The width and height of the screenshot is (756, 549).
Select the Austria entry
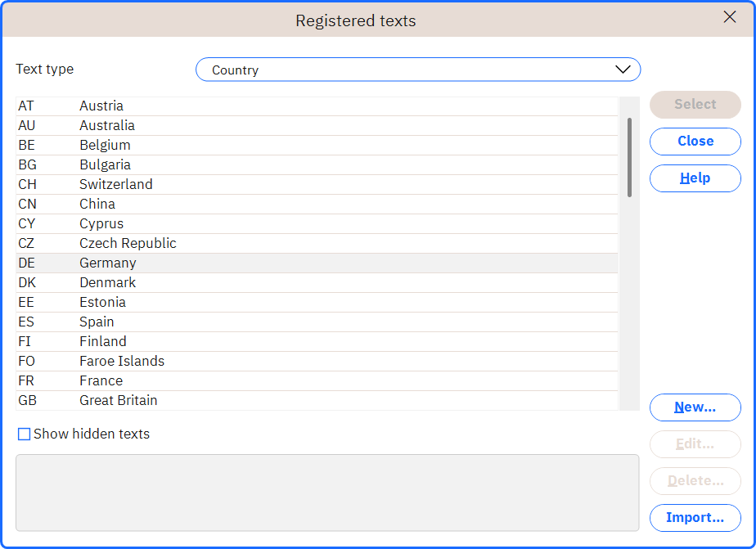(317, 106)
